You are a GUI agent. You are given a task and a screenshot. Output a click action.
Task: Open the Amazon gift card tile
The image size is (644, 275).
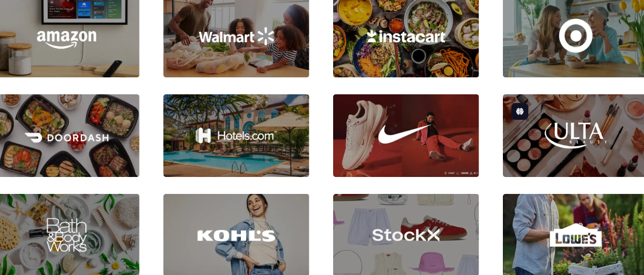point(69,39)
